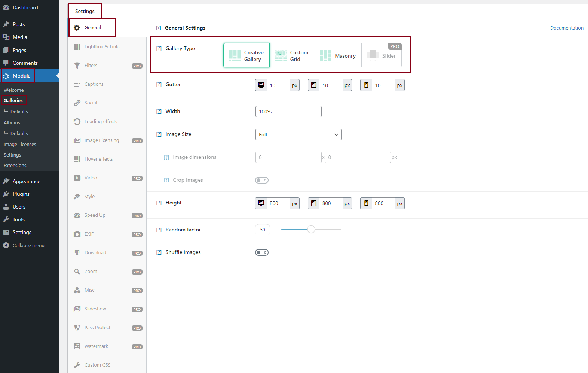Image resolution: width=588 pixels, height=373 pixels.
Task: Open the Image Size dropdown
Action: click(x=298, y=134)
